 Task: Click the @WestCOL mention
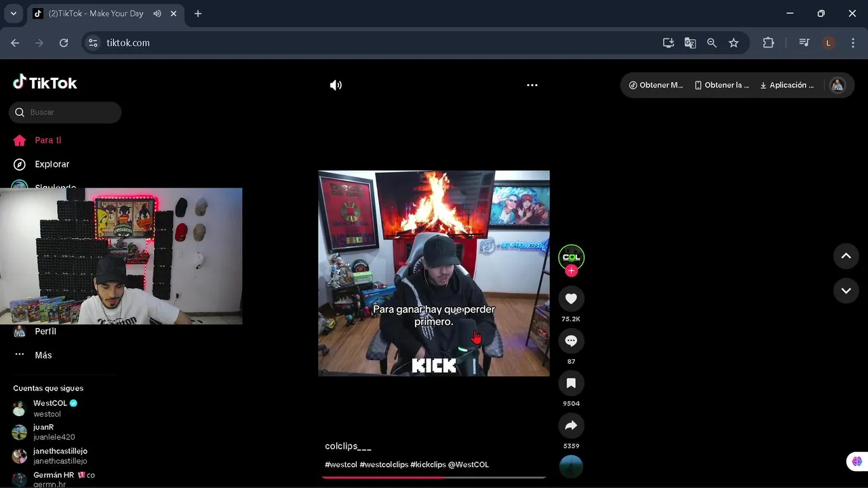469,465
